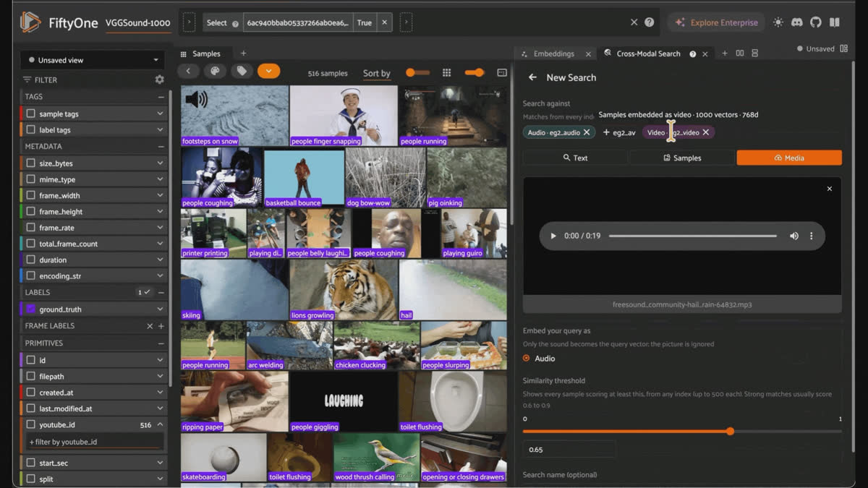Open grid display options icon

(447, 72)
